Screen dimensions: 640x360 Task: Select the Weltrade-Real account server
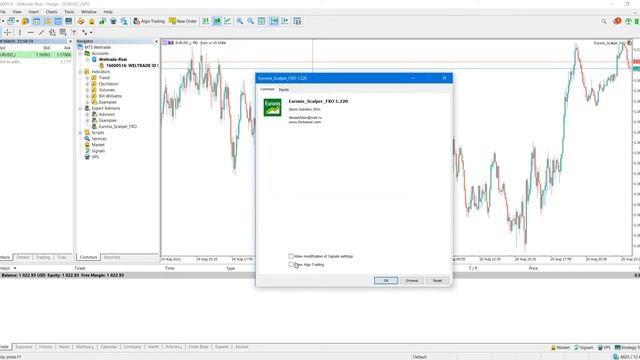point(113,60)
